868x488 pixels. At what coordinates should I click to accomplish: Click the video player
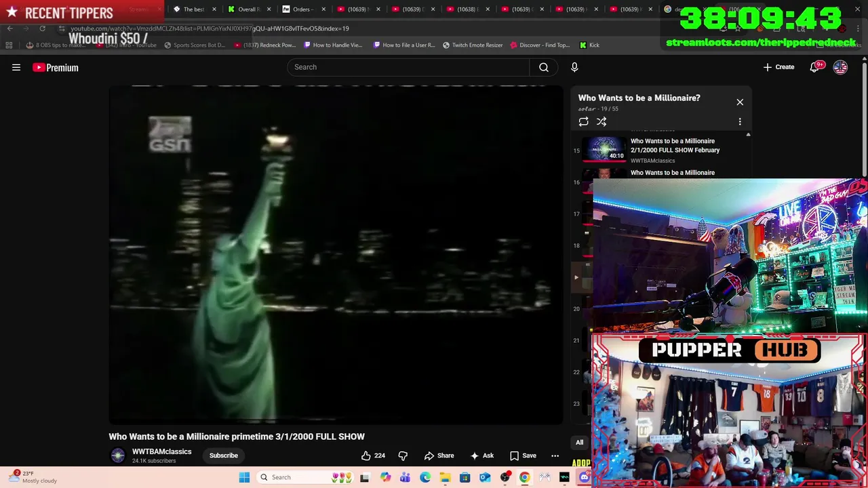[336, 255]
